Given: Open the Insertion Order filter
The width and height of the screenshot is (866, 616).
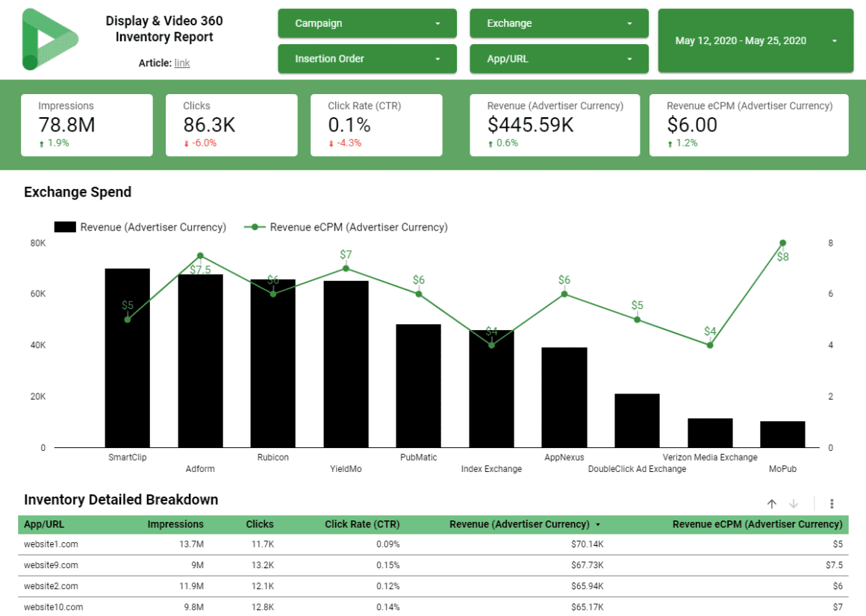Looking at the screenshot, I should point(367,58).
